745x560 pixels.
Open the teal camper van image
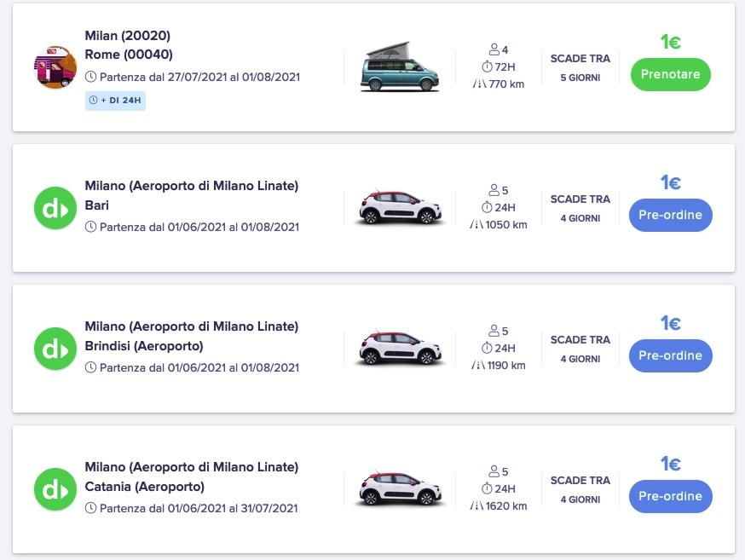point(399,67)
